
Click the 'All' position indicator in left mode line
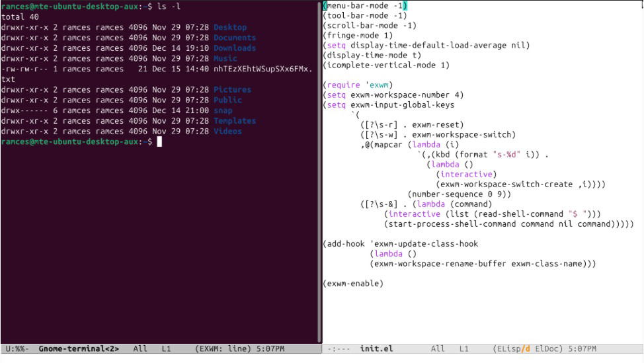140,348
